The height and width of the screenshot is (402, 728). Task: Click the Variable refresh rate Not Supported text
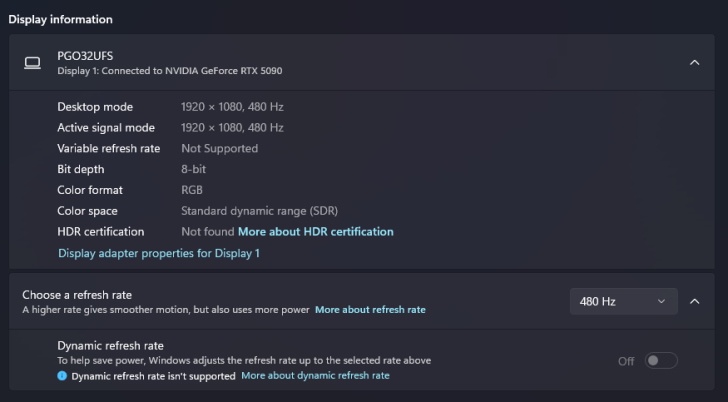[x=220, y=149]
